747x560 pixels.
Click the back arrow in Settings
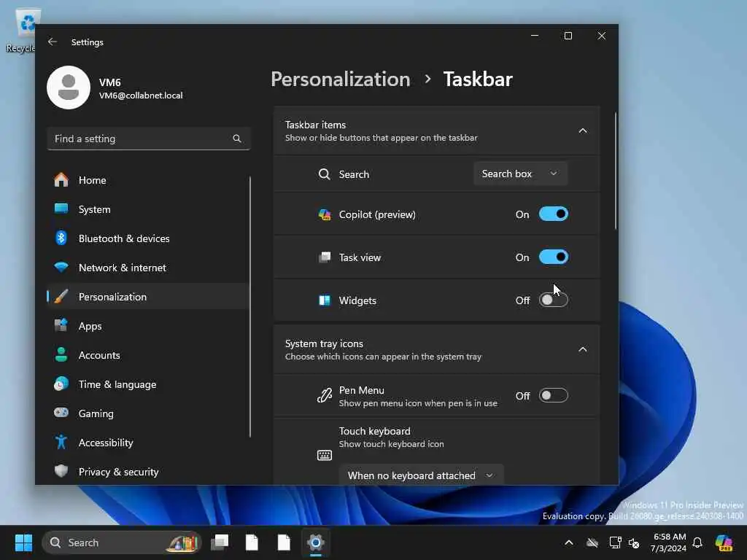coord(53,42)
